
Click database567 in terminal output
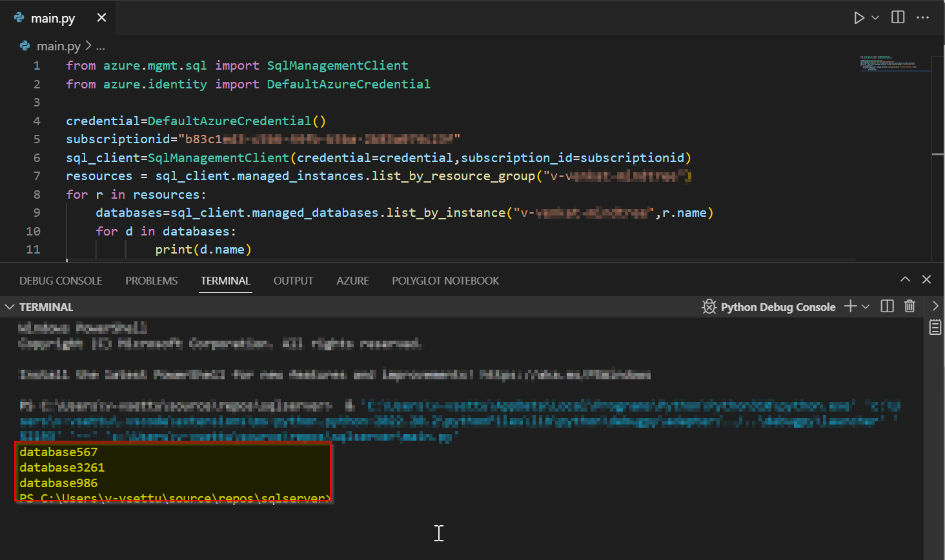(x=58, y=452)
